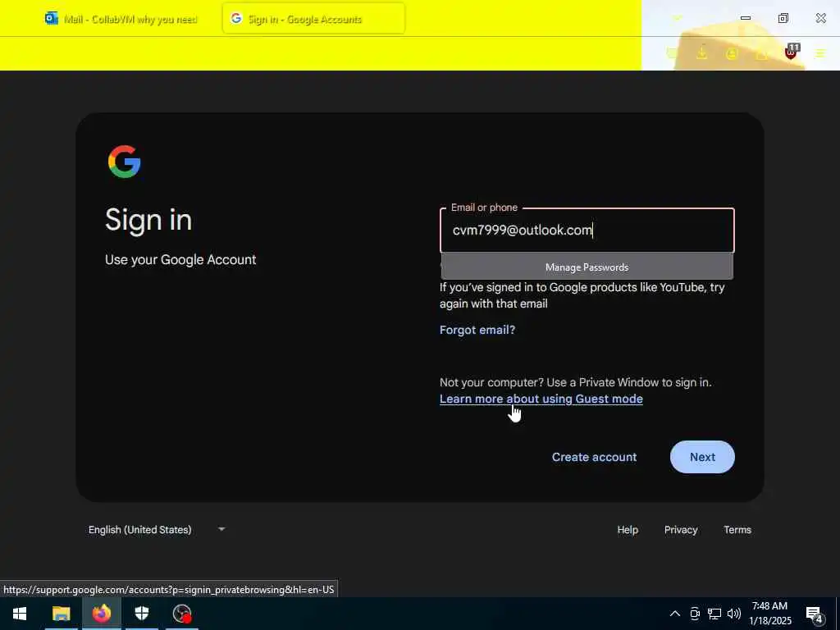The width and height of the screenshot is (840, 630).
Task: Open the Firefox account icon in toolbar
Action: pos(732,53)
